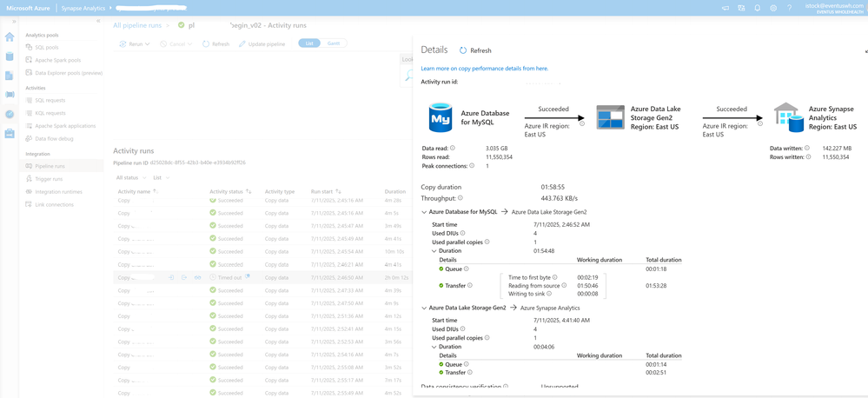868x398 pixels.
Task: Click the Data read info icon
Action: point(453,149)
